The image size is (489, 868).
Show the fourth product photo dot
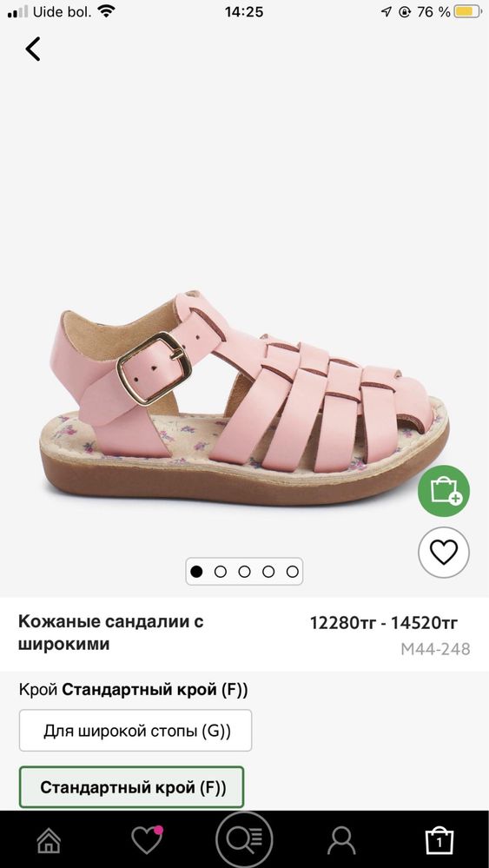tap(268, 572)
